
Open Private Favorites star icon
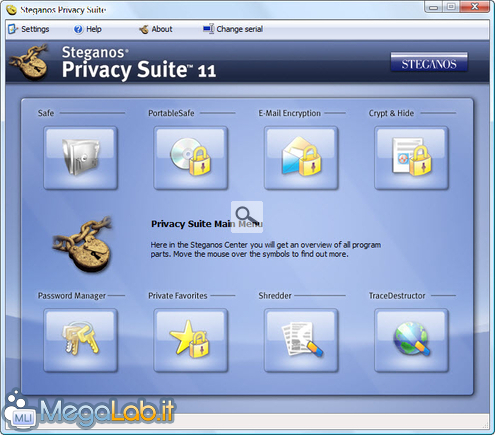coord(191,340)
